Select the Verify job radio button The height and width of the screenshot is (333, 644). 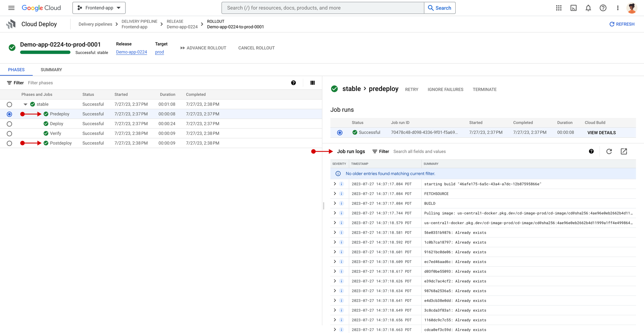[9, 134]
